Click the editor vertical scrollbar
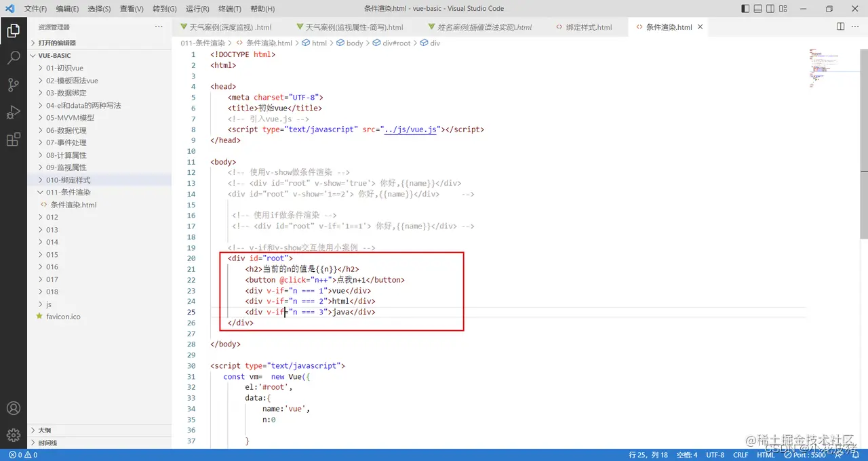 click(x=864, y=144)
